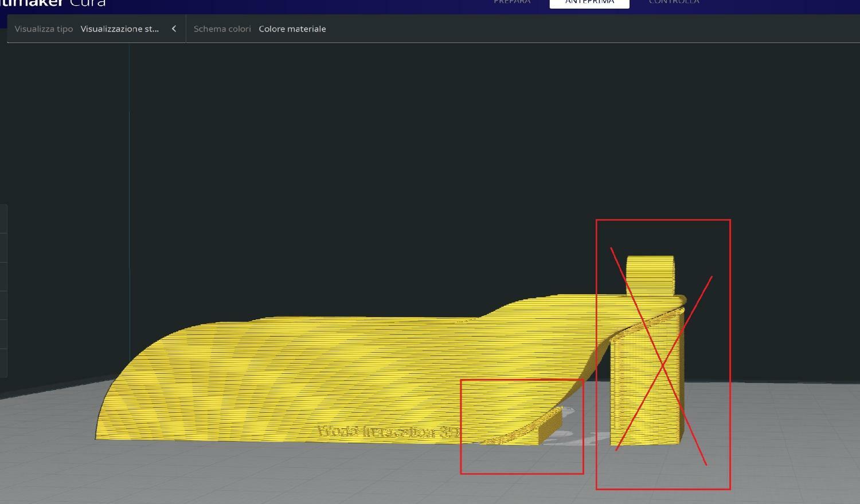This screenshot has width=860, height=504.
Task: Open the CONTROLLA tab
Action: coord(674,2)
